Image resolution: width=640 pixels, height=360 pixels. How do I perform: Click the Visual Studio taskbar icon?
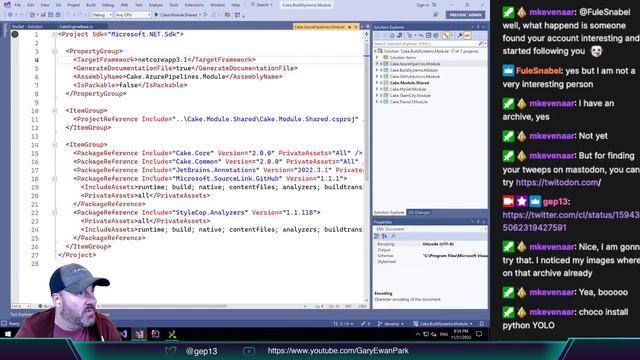click(x=140, y=334)
